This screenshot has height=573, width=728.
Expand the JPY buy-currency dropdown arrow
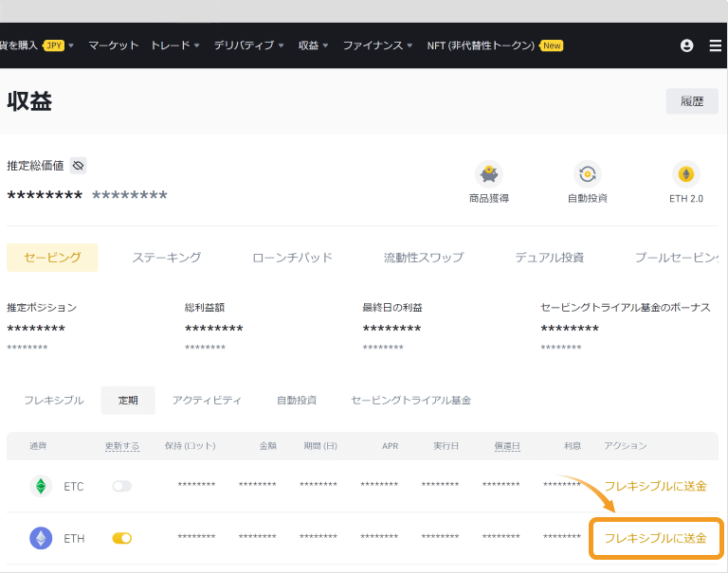click(71, 45)
